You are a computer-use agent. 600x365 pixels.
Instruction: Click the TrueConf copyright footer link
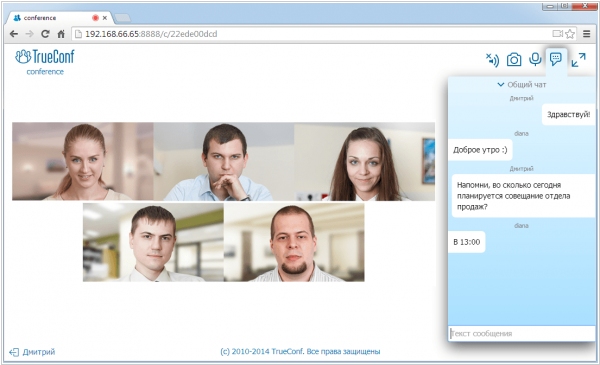point(300,352)
